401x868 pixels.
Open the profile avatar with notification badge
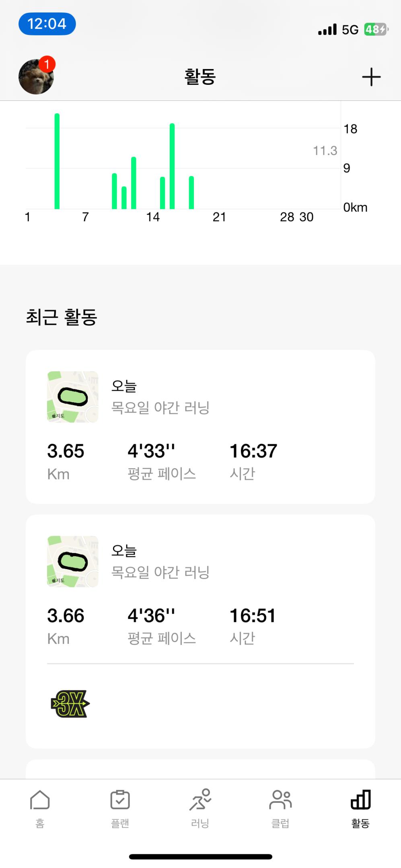(x=36, y=76)
